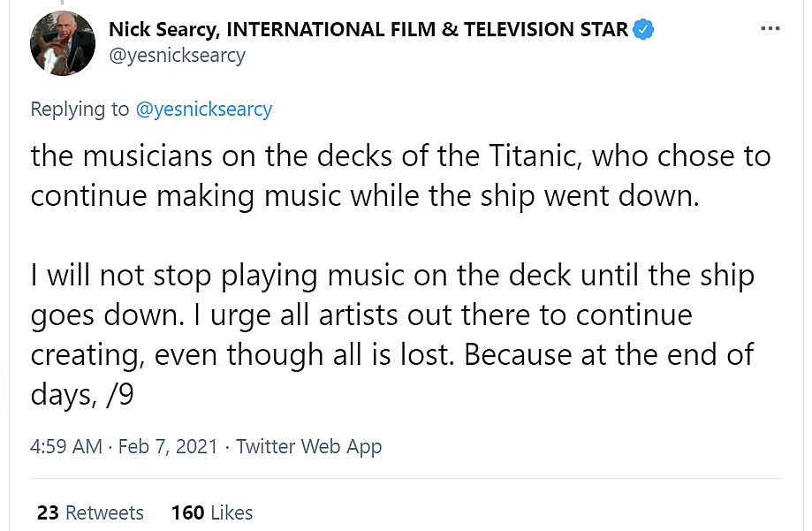Select the "Feb 7, 2021" date text
Image resolution: width=812 pixels, height=531 pixels.
tap(168, 446)
